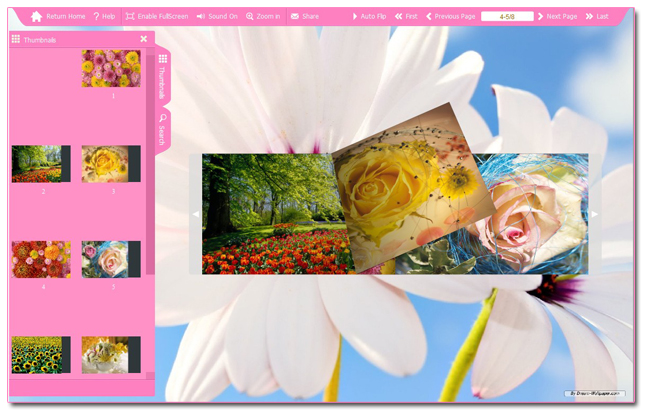
Task: Click the Last double-chevron icon
Action: [589, 17]
